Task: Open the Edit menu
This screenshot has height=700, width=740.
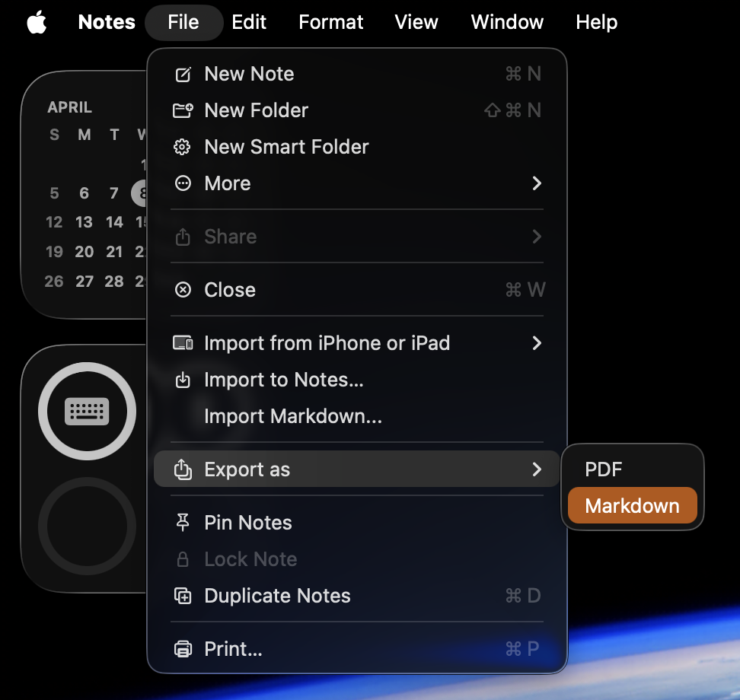Action: tap(249, 23)
